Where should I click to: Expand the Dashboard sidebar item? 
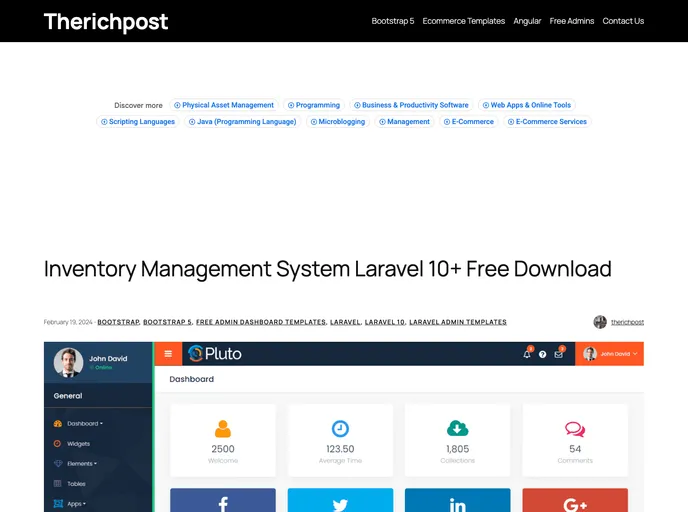coord(78,423)
